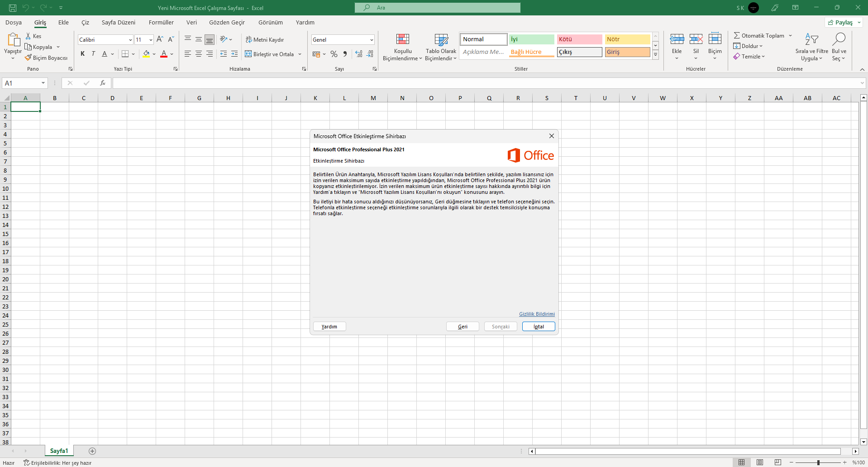This screenshot has height=467, width=868.
Task: Click into the formula bar
Action: [x=486, y=83]
